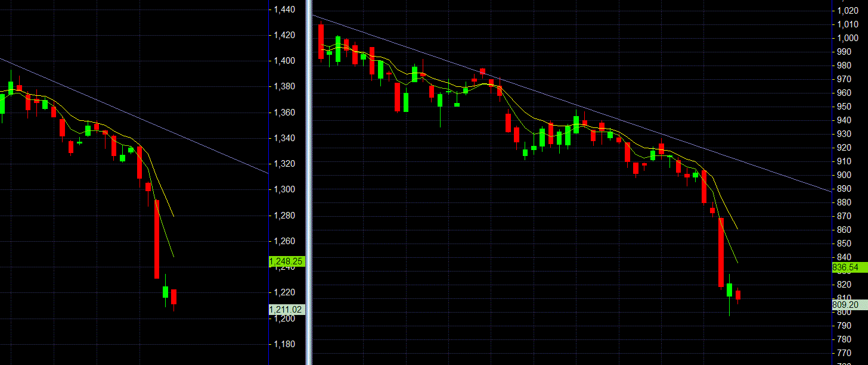Click the 1,360 price label
The height and width of the screenshot is (365, 868).
[284, 113]
